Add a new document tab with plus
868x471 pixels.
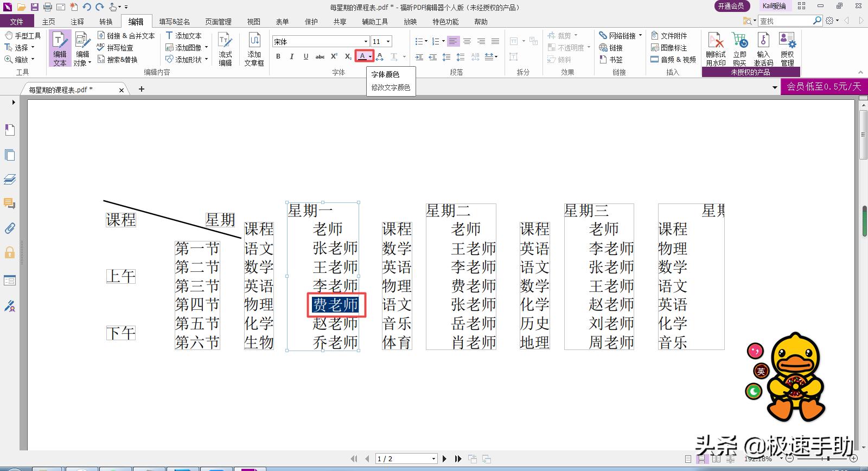pos(142,89)
